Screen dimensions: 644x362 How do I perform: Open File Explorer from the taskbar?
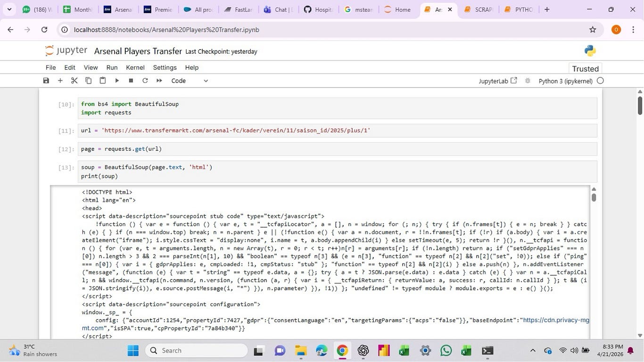pos(301,351)
